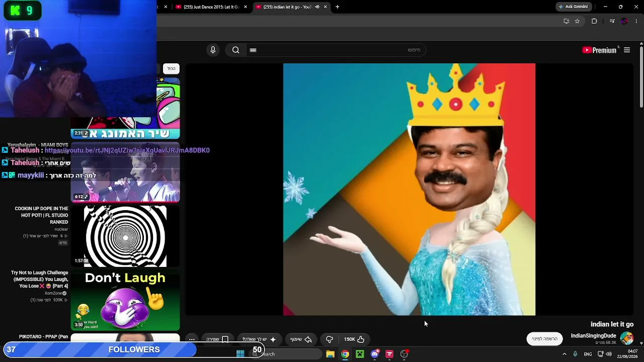Bookmark this page with the star icon
The height and width of the screenshot is (362, 644).
(577, 21)
